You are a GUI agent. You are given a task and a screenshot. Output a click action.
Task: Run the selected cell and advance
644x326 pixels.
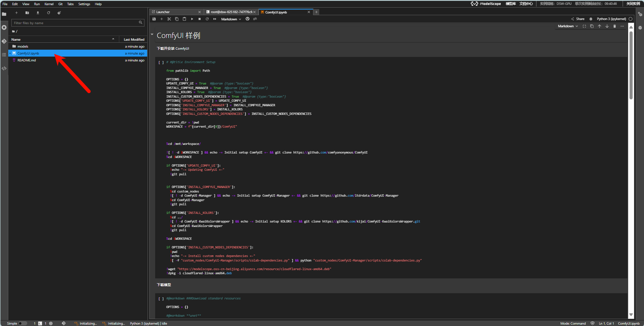pyautogui.click(x=192, y=19)
